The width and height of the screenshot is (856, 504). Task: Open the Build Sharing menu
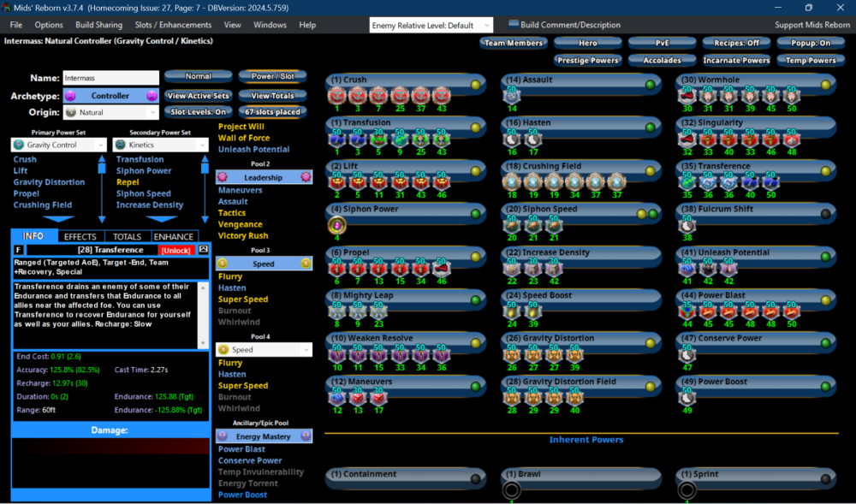point(99,25)
